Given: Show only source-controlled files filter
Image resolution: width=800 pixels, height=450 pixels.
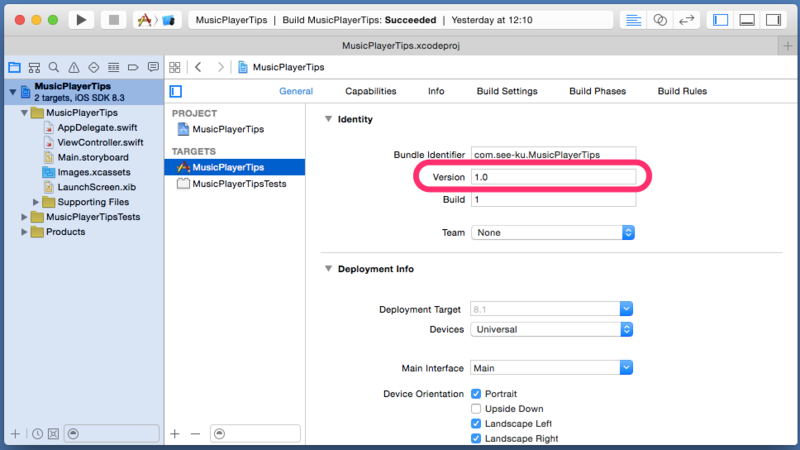Looking at the screenshot, I should click(53, 434).
